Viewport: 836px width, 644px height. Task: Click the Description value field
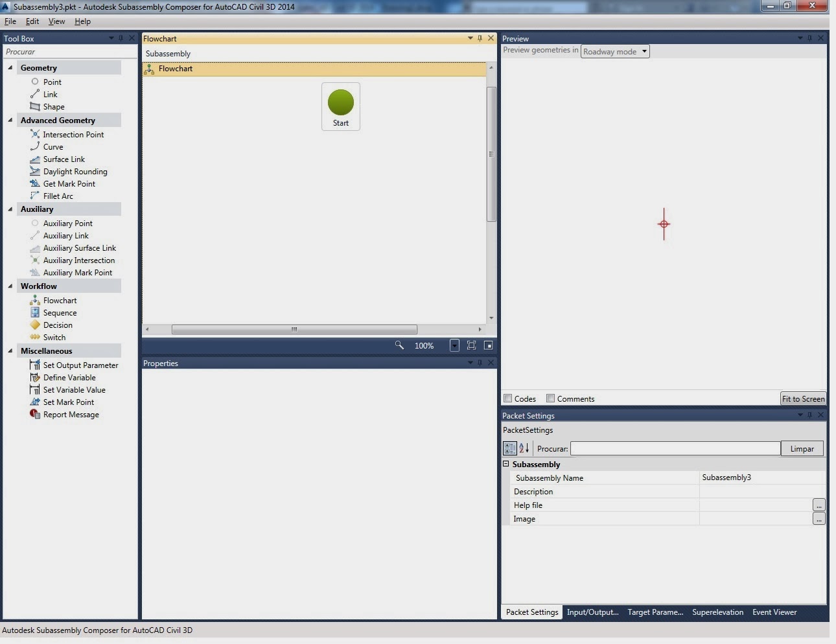[x=762, y=491]
